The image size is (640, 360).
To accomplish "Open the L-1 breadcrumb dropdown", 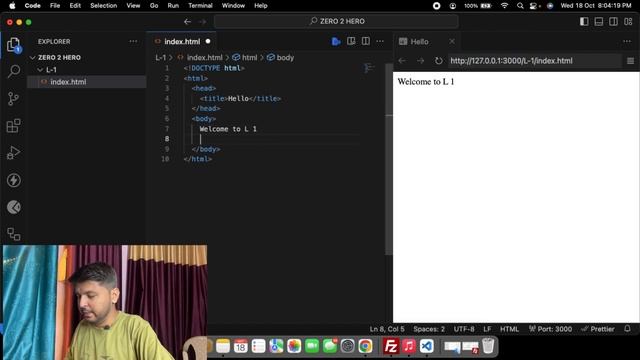I will click(x=160, y=58).
